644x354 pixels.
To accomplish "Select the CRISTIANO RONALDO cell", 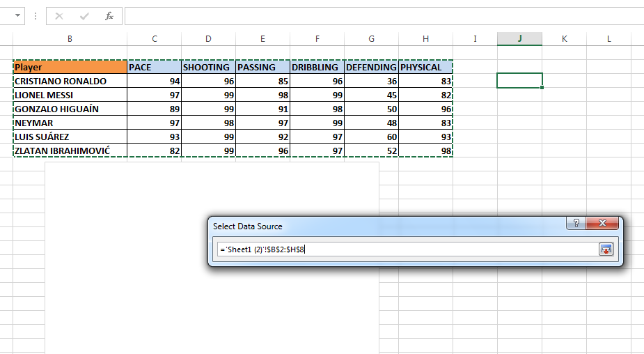I will (x=70, y=81).
